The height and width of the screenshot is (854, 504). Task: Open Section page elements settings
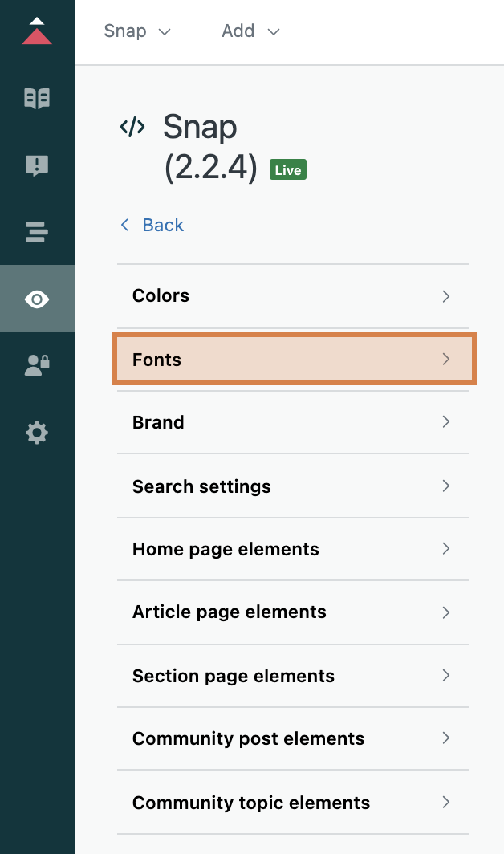tap(293, 676)
